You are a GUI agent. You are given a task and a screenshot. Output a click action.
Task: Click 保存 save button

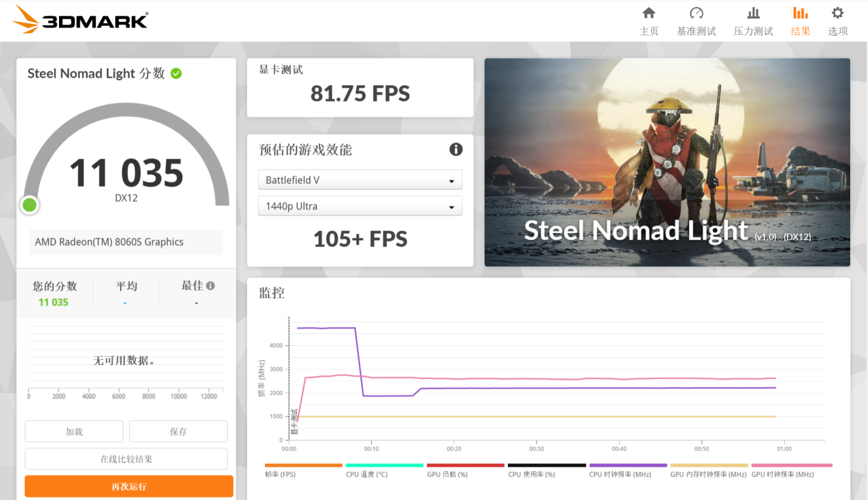[178, 431]
